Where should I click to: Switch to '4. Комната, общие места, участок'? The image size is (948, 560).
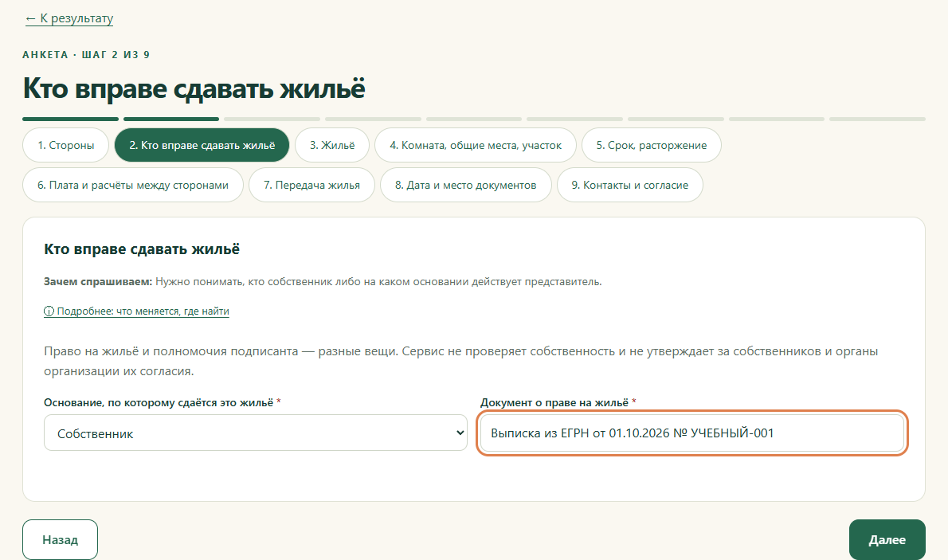pyautogui.click(x=476, y=145)
